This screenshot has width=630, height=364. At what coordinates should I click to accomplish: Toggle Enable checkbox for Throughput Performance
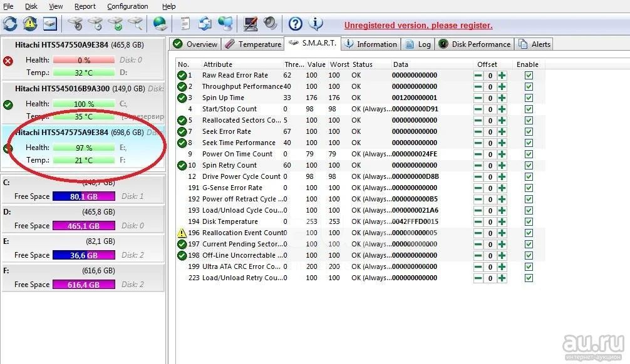pos(529,87)
